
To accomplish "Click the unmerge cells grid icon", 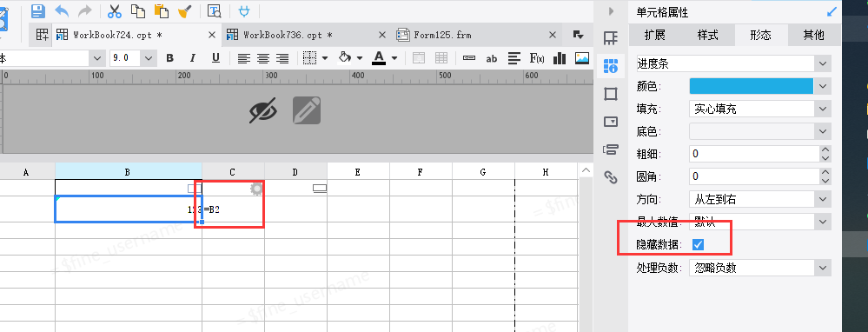I will pyautogui.click(x=441, y=58).
